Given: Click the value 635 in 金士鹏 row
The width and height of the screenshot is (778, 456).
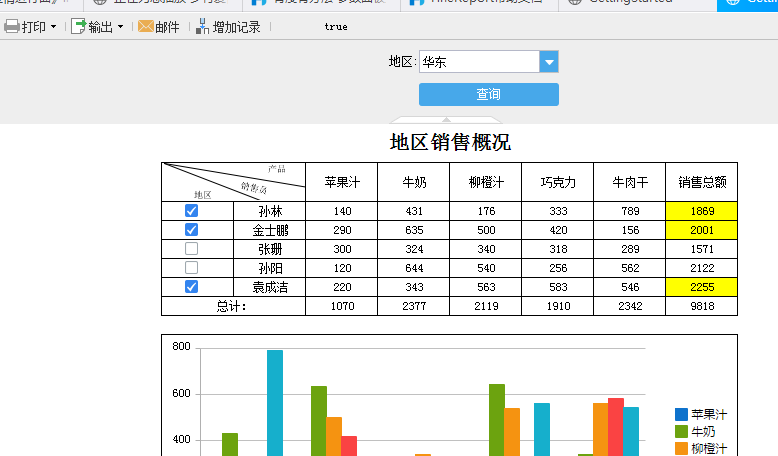Looking at the screenshot, I should [x=414, y=230].
